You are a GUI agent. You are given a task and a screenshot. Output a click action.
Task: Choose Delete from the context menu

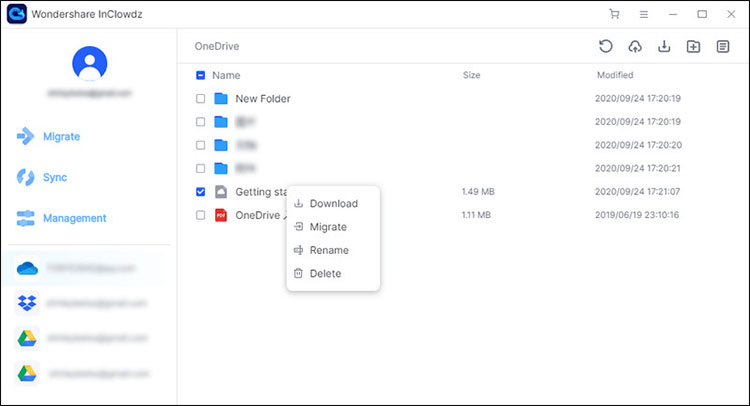pos(333,274)
